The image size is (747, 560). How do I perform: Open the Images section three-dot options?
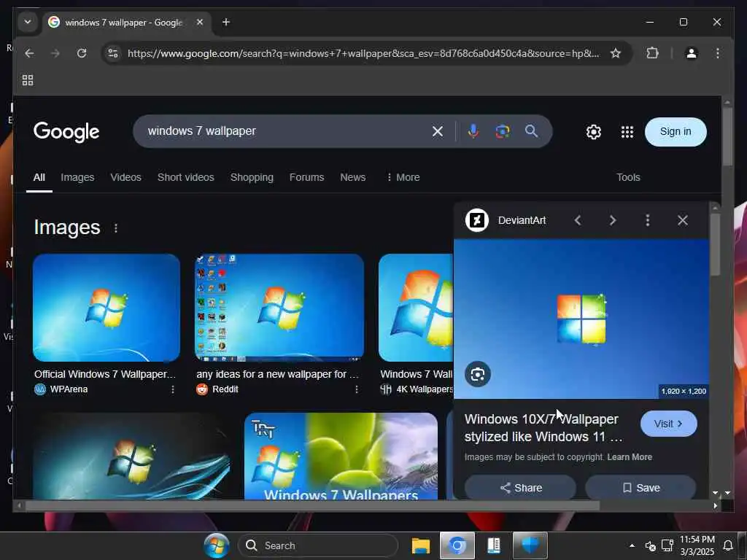[x=116, y=228]
